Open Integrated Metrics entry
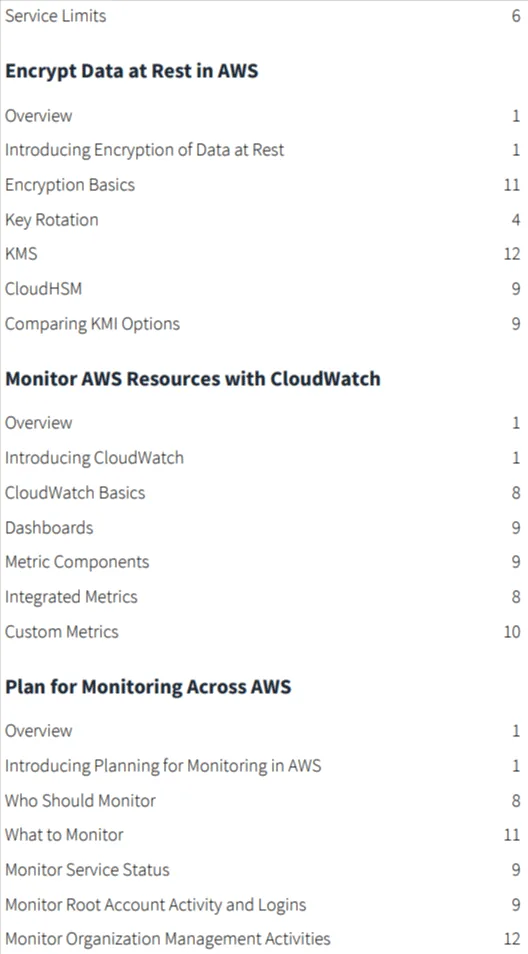This screenshot has height=954, width=528. (x=71, y=597)
